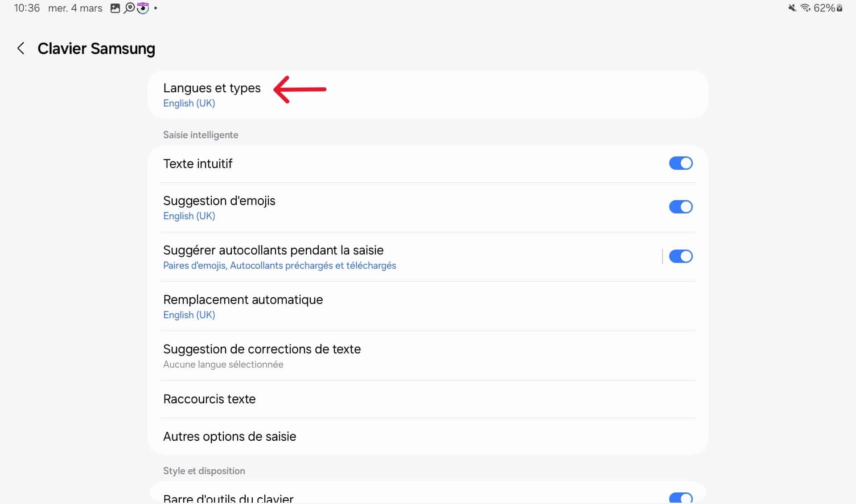Open Raccourcis texte settings
The image size is (856, 504).
click(209, 399)
